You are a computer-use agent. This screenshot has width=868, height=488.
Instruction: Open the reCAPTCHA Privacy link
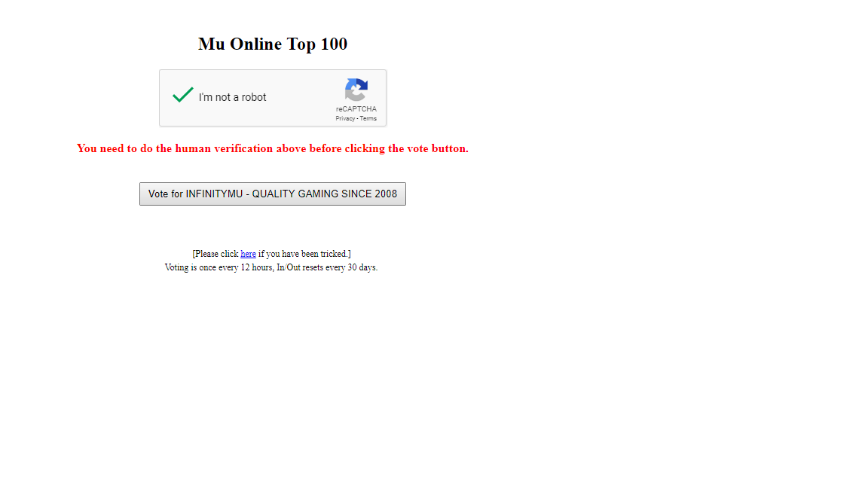coord(345,118)
